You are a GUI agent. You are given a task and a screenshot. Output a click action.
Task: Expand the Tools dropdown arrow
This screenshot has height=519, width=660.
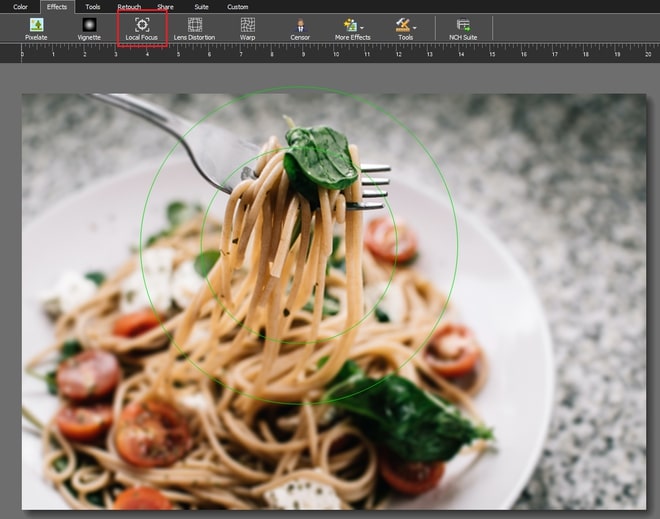[x=415, y=28]
